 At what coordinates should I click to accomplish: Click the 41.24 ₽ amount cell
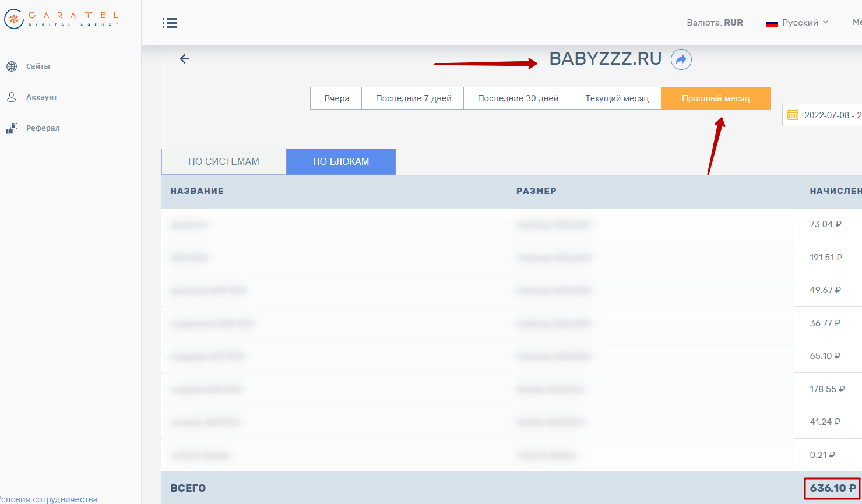pos(825,422)
